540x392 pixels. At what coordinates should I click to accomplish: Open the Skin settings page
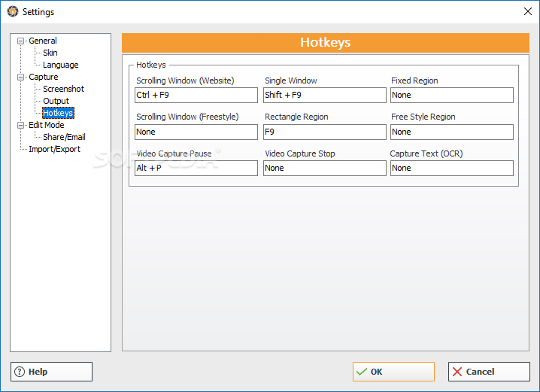pos(50,53)
